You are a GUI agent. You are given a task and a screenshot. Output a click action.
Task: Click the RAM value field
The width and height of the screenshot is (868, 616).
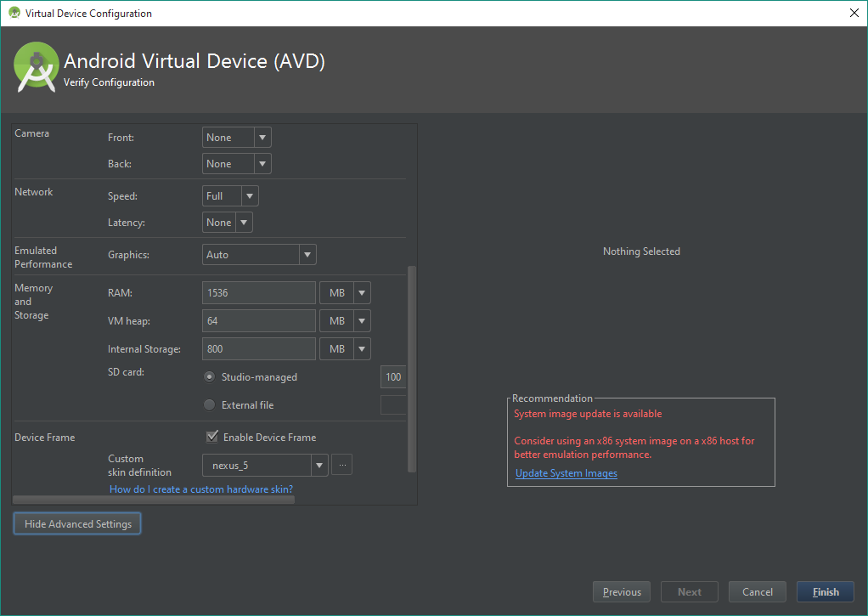coord(259,293)
